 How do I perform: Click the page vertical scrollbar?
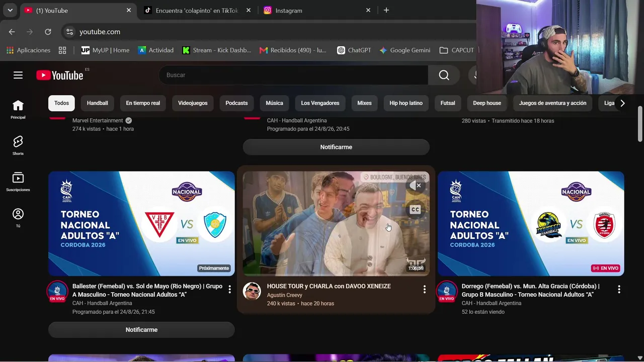click(640, 124)
